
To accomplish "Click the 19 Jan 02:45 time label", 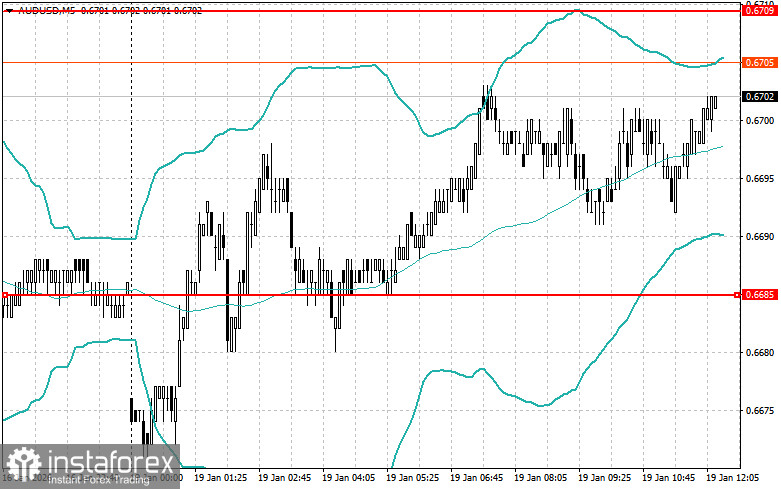I will [x=284, y=478].
